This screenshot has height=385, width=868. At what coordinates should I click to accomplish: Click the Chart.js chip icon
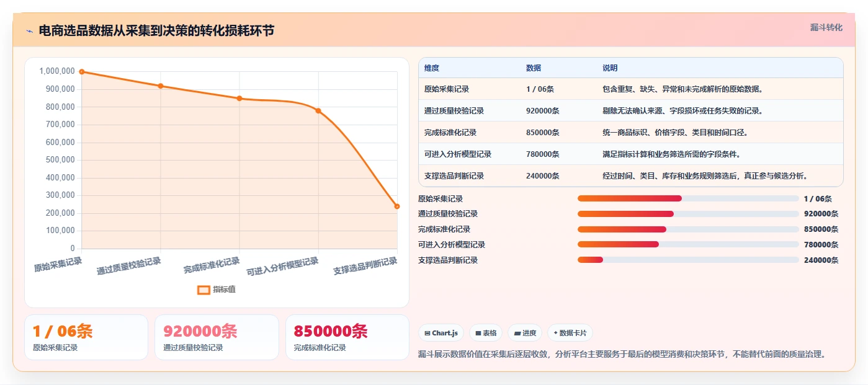click(x=427, y=334)
